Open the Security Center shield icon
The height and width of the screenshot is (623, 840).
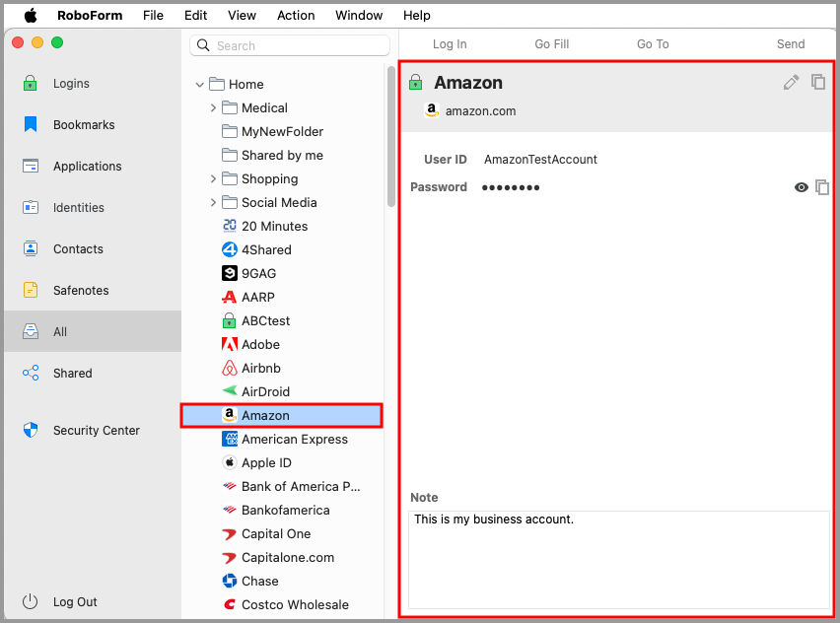pyautogui.click(x=31, y=430)
